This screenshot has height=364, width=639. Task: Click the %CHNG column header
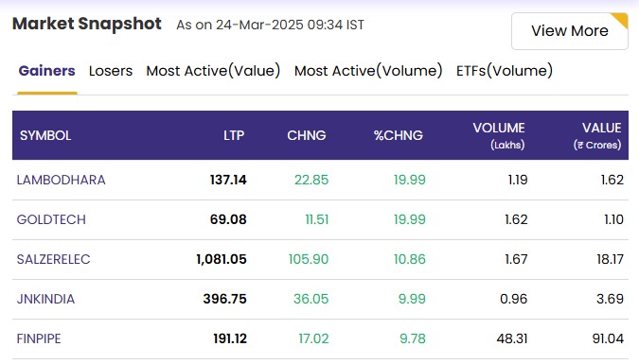tap(399, 135)
